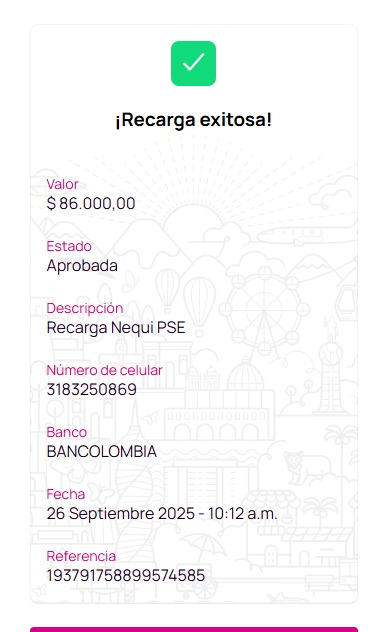The width and height of the screenshot is (386, 632).
Task: Select the Fecha label
Action: [66, 494]
